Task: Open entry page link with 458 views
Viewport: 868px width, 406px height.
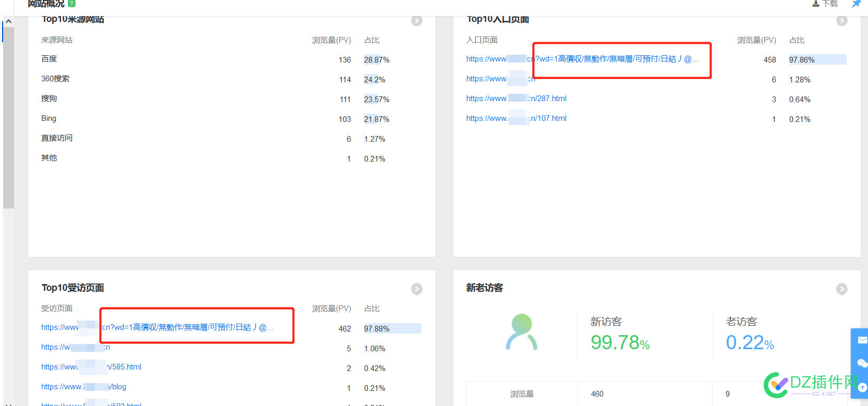Action: point(582,59)
